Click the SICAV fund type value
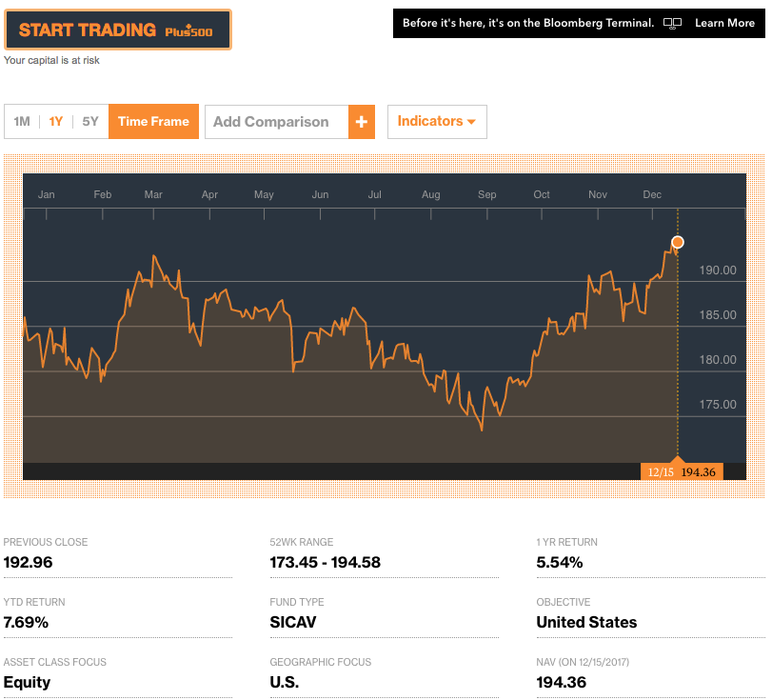The height and width of the screenshot is (700, 772). (293, 622)
